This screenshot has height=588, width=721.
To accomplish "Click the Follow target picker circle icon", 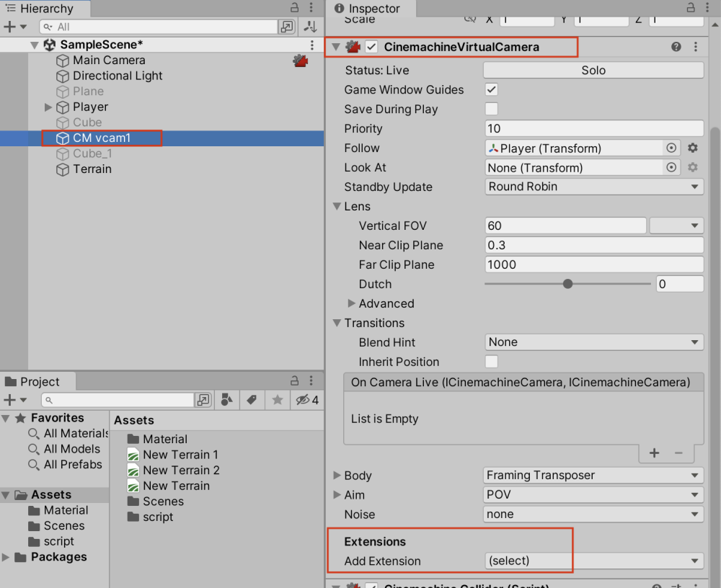I will 671,148.
